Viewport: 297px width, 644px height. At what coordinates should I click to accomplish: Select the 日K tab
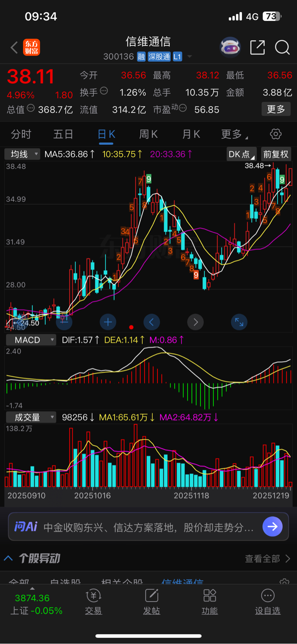(106, 134)
